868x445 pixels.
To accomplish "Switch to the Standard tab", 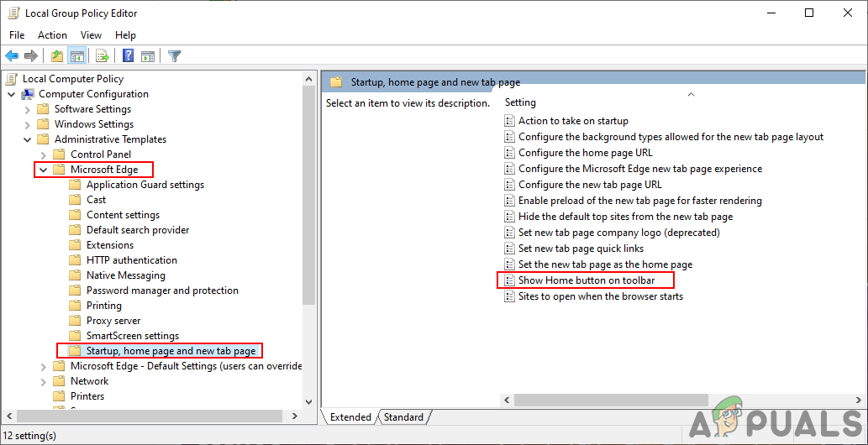I will coord(403,417).
